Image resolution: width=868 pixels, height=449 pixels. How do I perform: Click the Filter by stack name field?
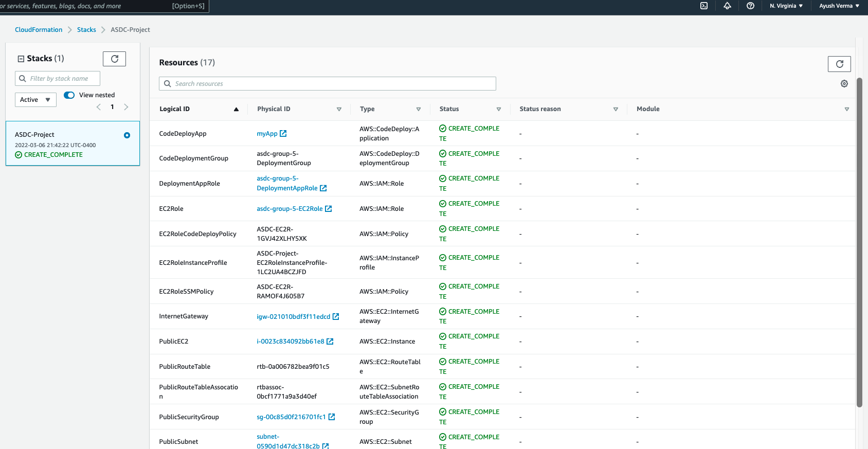click(x=58, y=78)
